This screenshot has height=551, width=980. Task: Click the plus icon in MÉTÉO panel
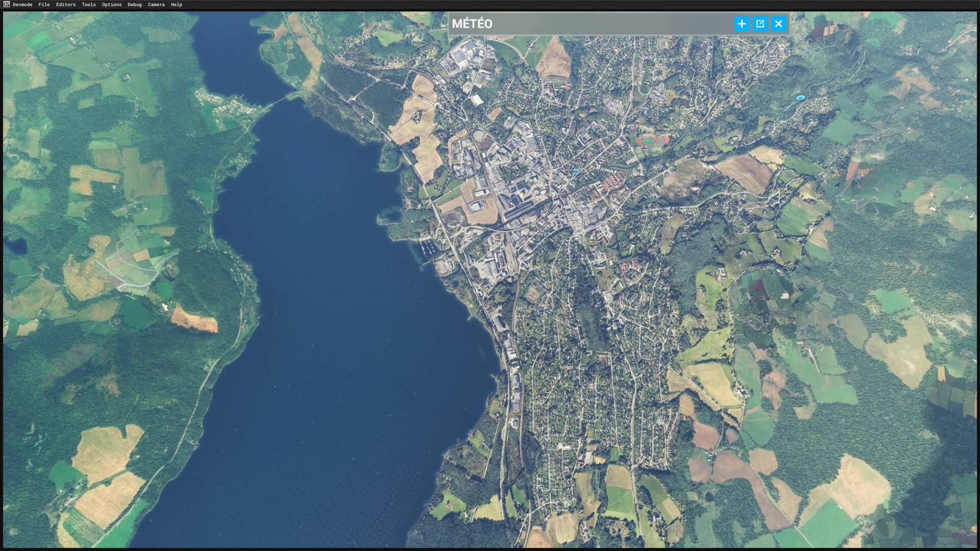pyautogui.click(x=742, y=23)
